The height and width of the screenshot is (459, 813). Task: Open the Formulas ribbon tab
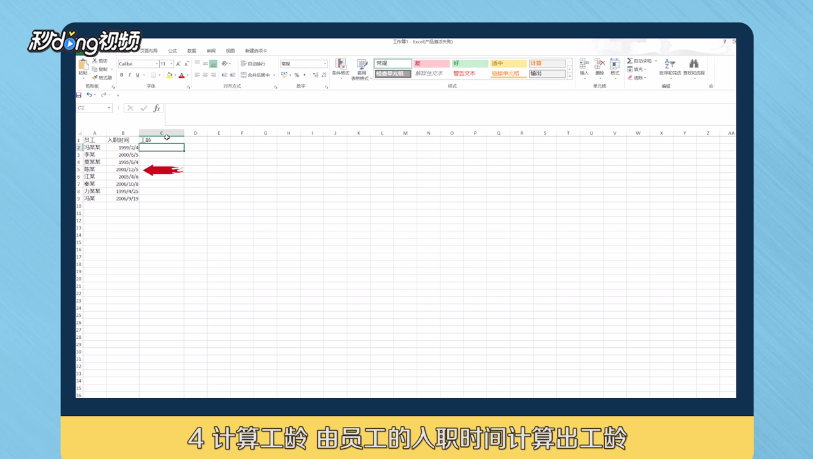[173, 51]
